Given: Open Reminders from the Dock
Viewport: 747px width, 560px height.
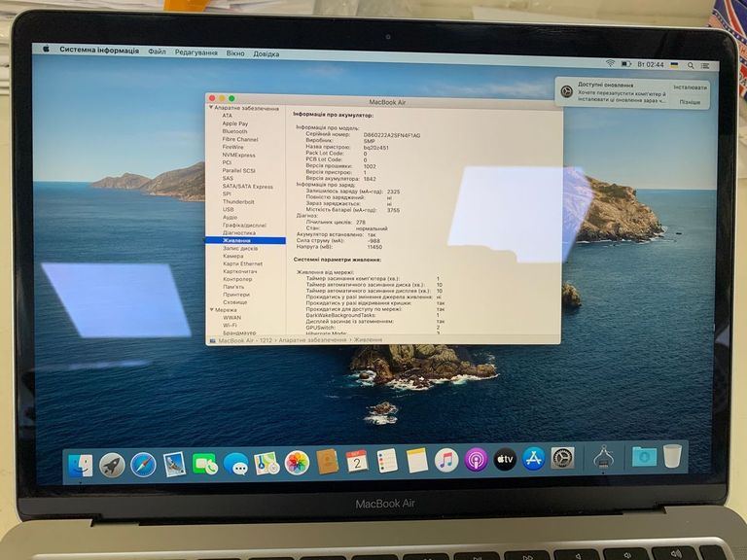Looking at the screenshot, I should [387, 461].
